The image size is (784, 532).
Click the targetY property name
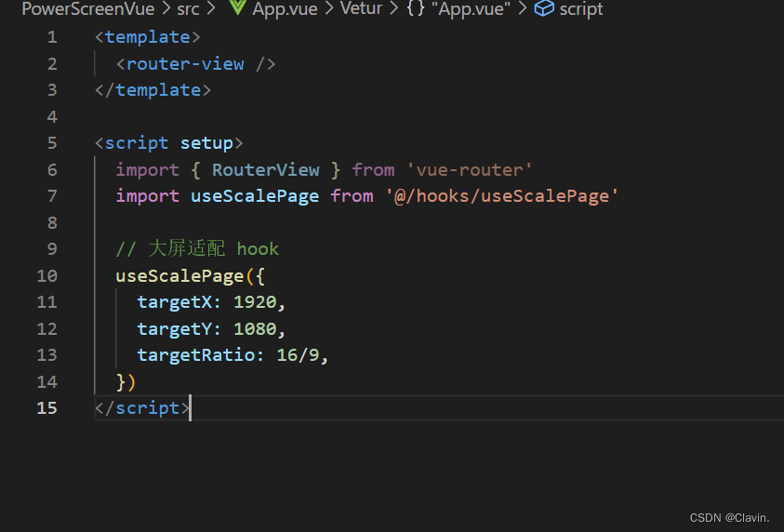tap(175, 329)
